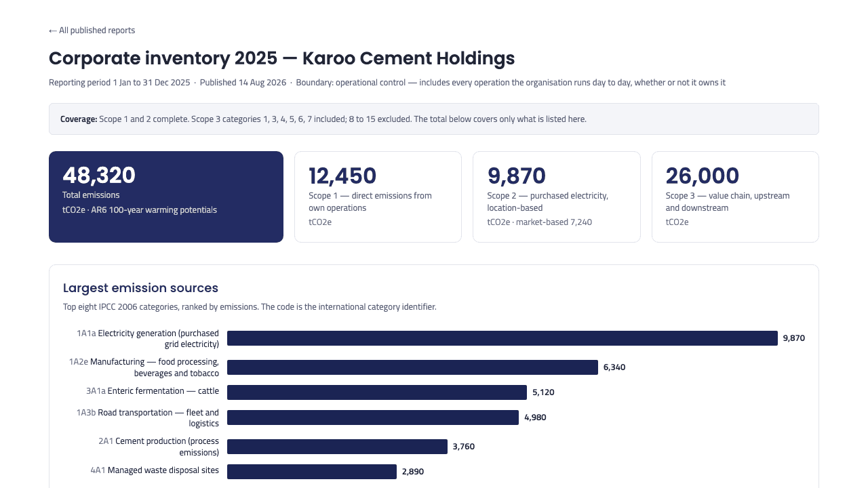Click the "4A1 Managed waste disposal sites" label
868x488 pixels.
coord(155,470)
